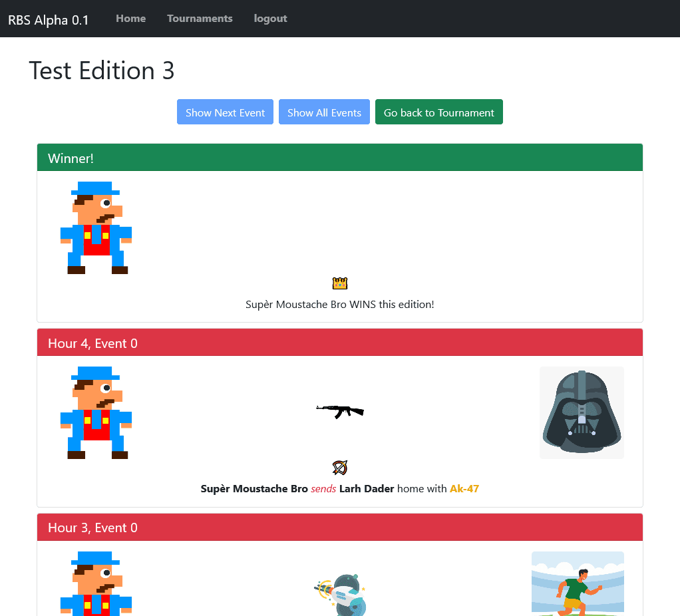Click the crown icon in Winner card
The image size is (680, 616).
coord(340,283)
